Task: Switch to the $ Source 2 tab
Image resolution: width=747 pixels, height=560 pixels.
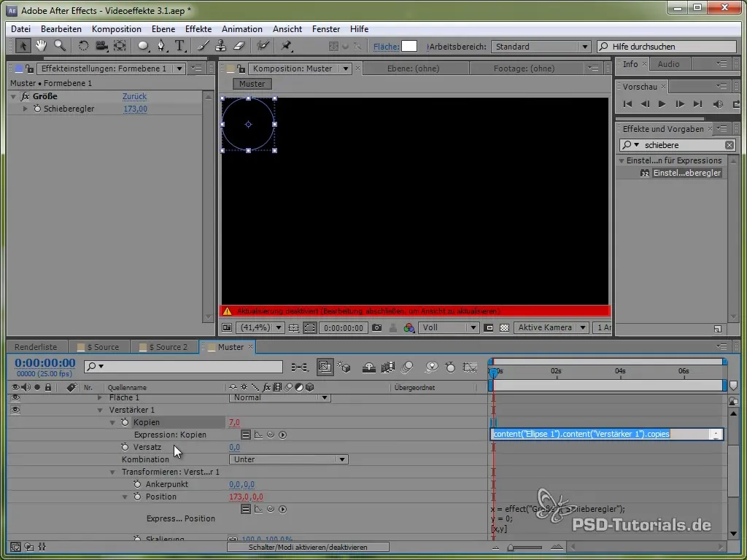Action: 164,347
